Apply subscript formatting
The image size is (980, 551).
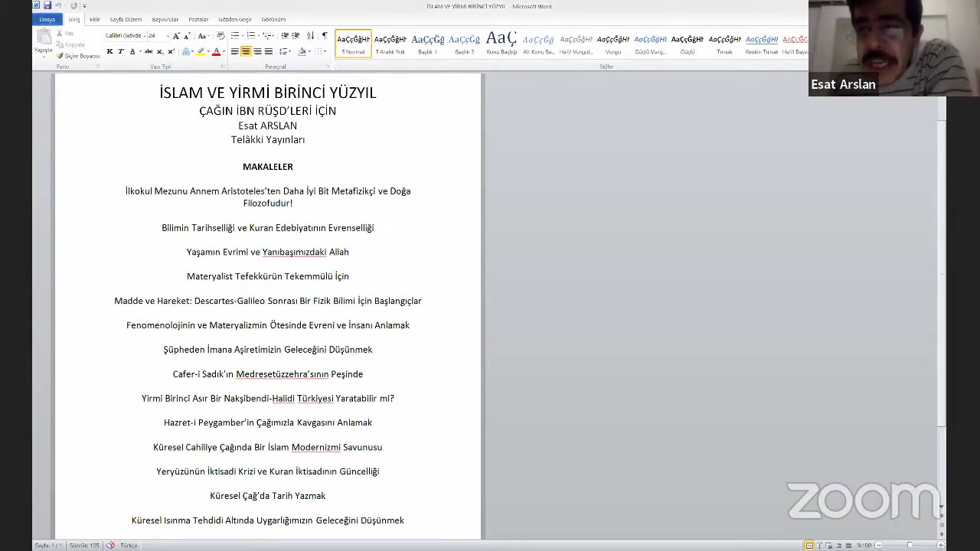click(159, 51)
